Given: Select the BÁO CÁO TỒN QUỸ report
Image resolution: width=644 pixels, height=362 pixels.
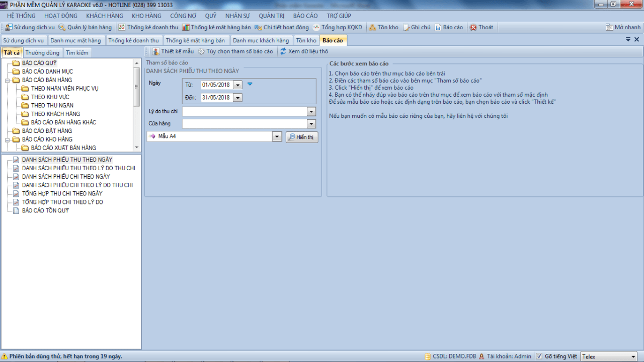Looking at the screenshot, I should click(x=45, y=210).
